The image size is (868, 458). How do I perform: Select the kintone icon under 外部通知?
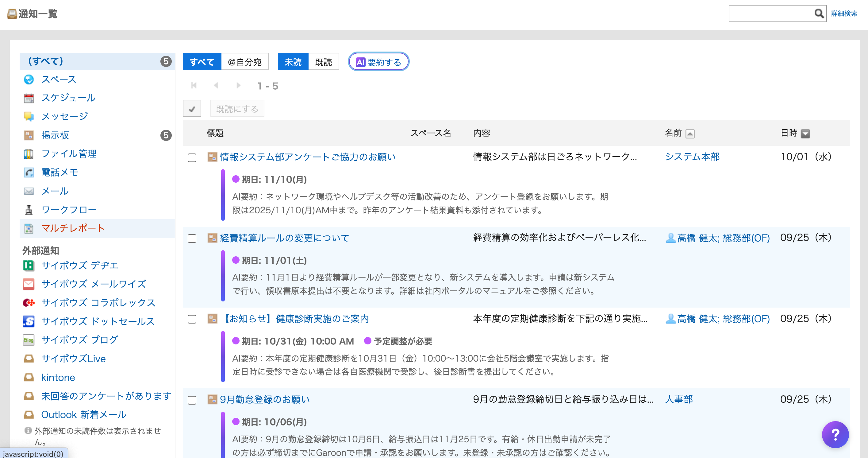[29, 377]
